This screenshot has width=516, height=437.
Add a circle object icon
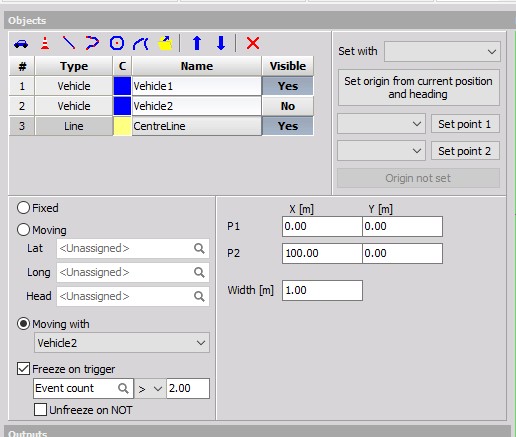[117, 43]
